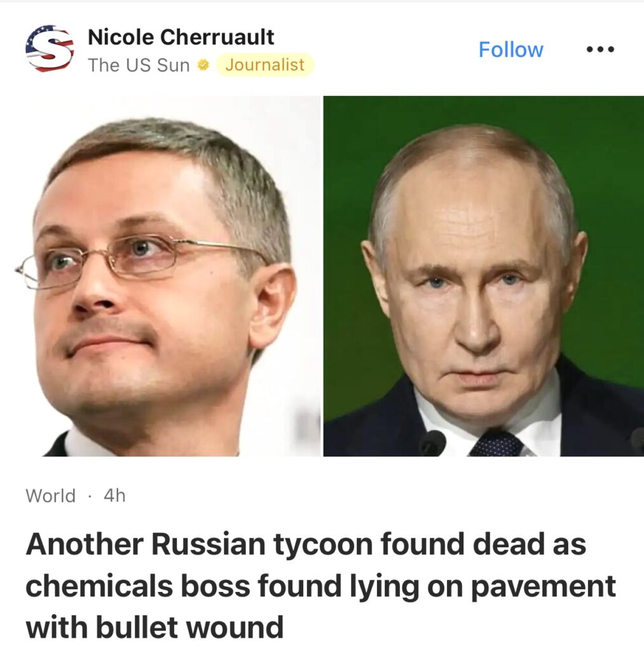Viewport: 644px width, 651px height.
Task: Tap the microphone in right photo
Action: (x=432, y=443)
